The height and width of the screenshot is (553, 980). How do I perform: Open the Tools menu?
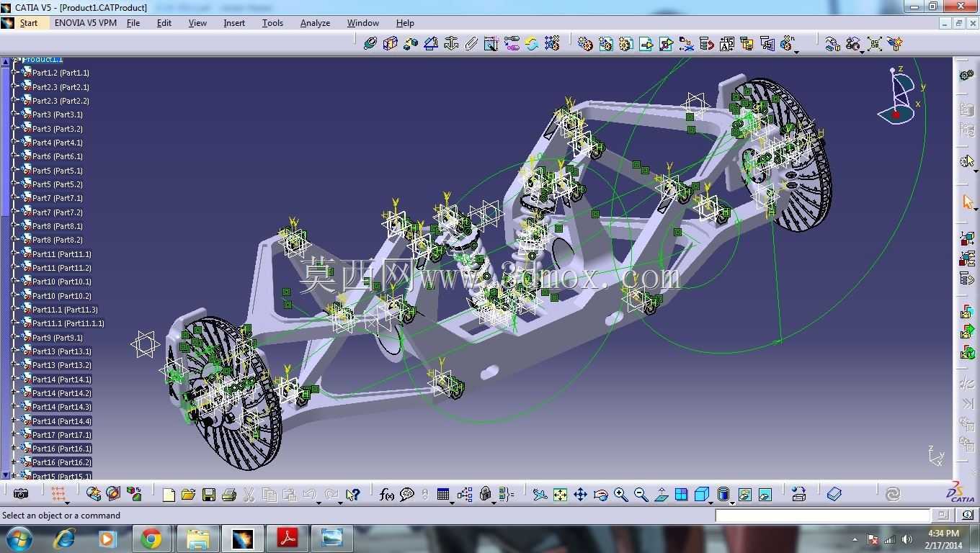[272, 23]
